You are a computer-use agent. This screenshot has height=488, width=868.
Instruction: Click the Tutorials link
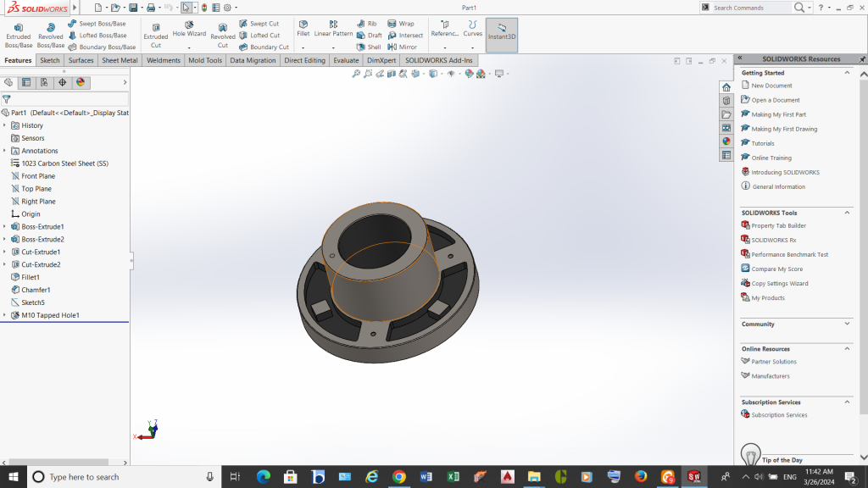(763, 143)
